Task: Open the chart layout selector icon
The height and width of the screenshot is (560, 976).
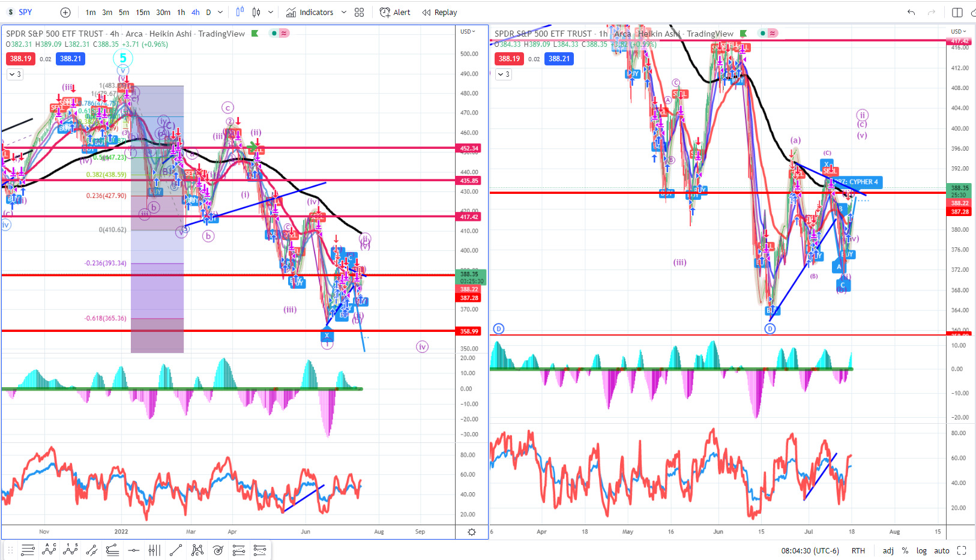Action: tap(957, 12)
